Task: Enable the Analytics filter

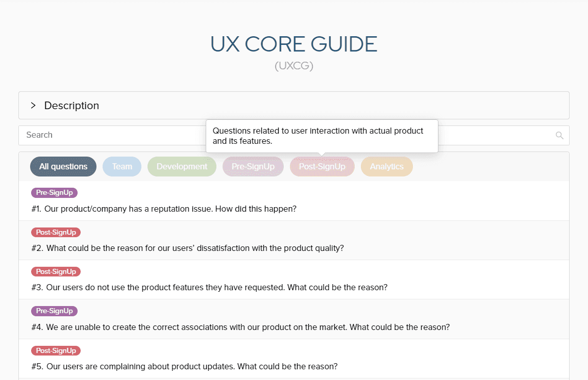Action: 386,166
